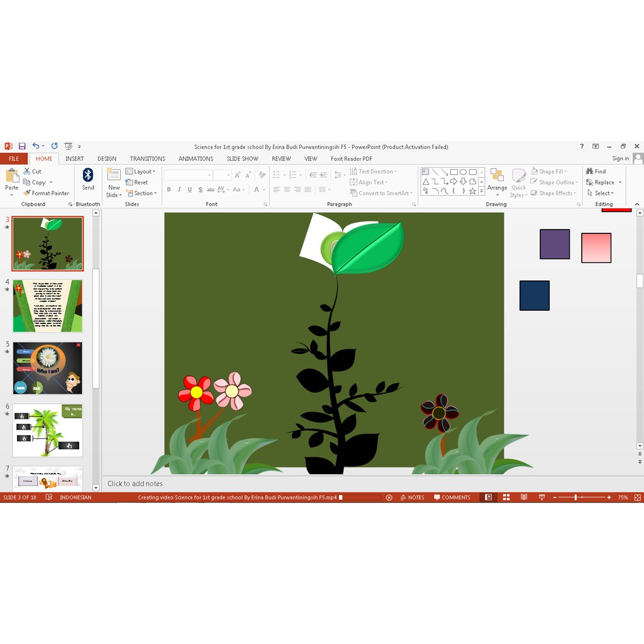Image resolution: width=644 pixels, height=644 pixels.
Task: Toggle the Notes pane in status bar
Action: tap(411, 497)
